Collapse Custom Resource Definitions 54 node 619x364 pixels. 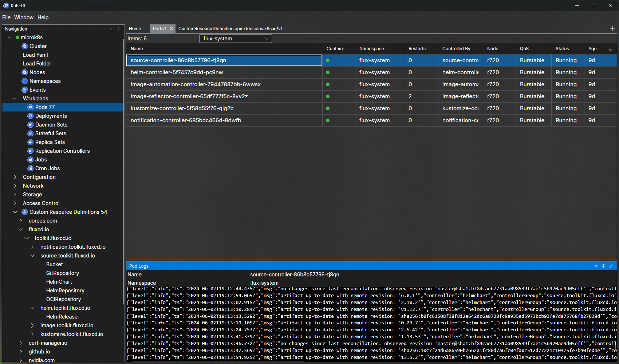coord(15,212)
